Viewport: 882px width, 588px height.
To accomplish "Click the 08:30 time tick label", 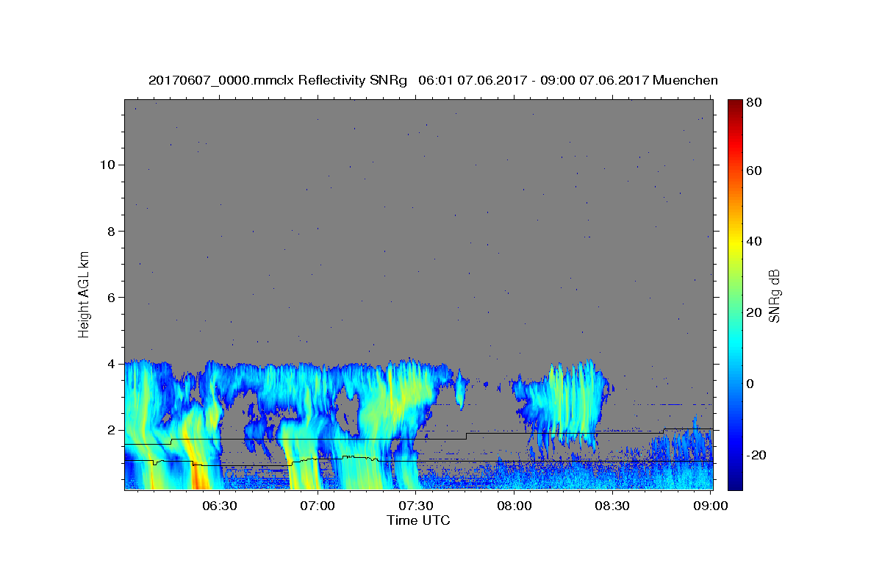I will pyautogui.click(x=613, y=506).
